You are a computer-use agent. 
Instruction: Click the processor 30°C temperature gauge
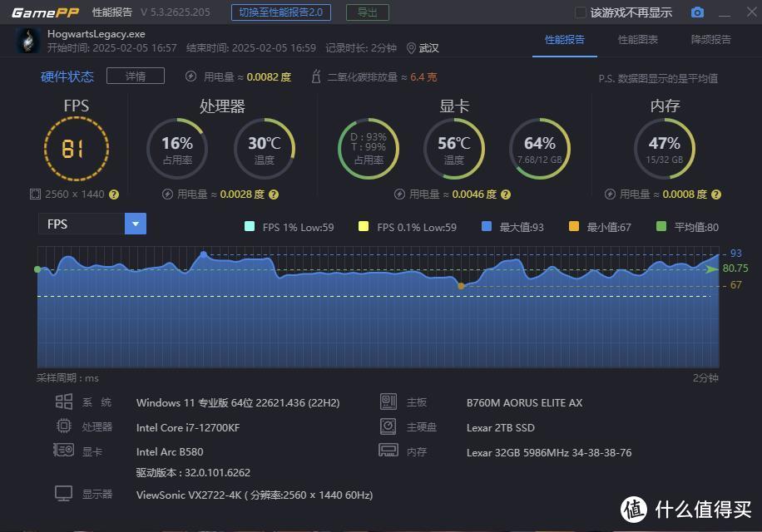tap(265, 149)
